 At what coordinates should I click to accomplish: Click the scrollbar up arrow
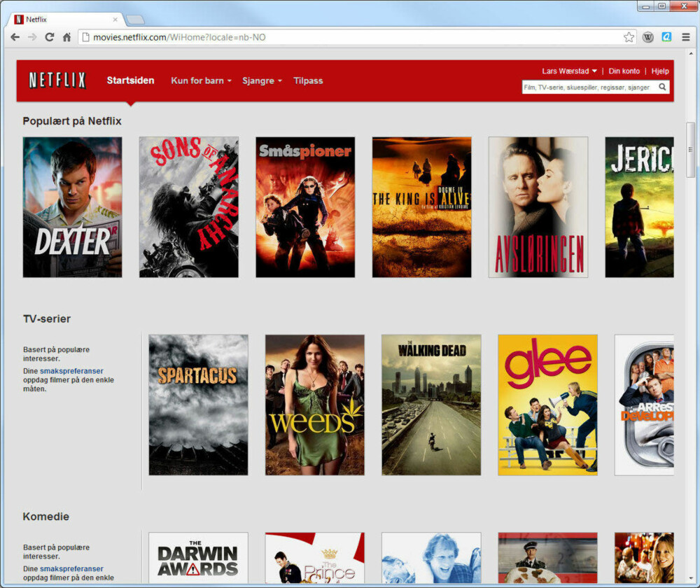[691, 54]
